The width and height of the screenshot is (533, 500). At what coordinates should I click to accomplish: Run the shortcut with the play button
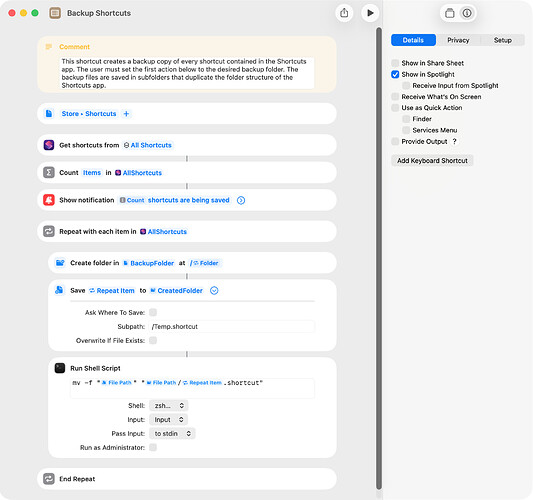(370, 13)
